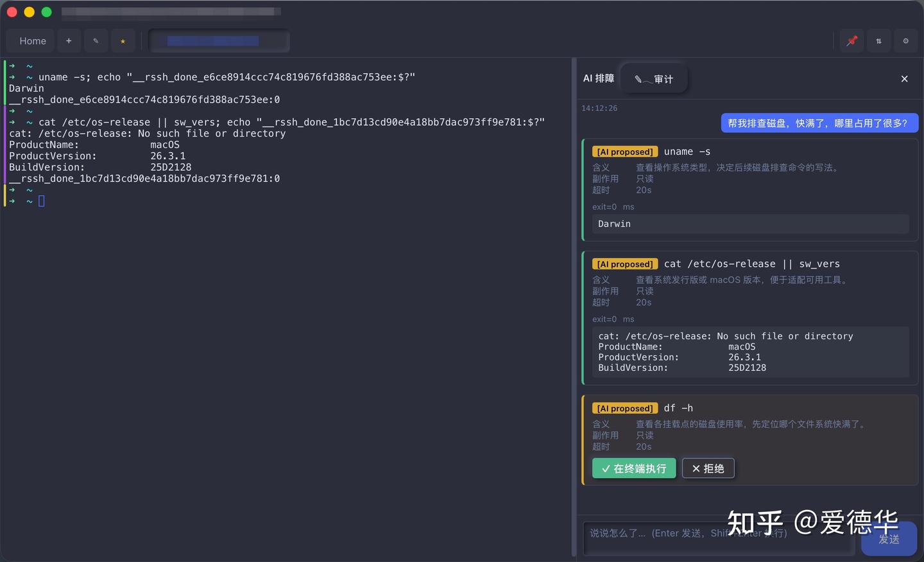Toggle the red pushpin pin icon
The height and width of the screenshot is (562, 924).
coord(852,41)
